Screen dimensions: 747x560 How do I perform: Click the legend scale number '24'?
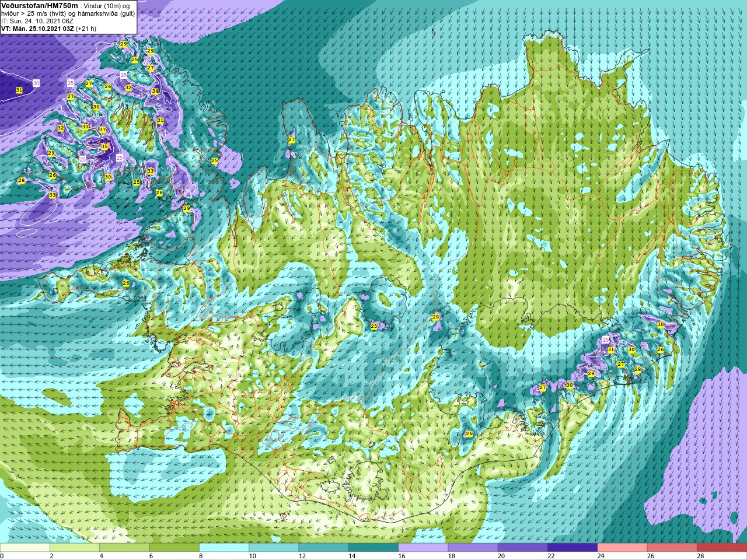click(x=602, y=556)
